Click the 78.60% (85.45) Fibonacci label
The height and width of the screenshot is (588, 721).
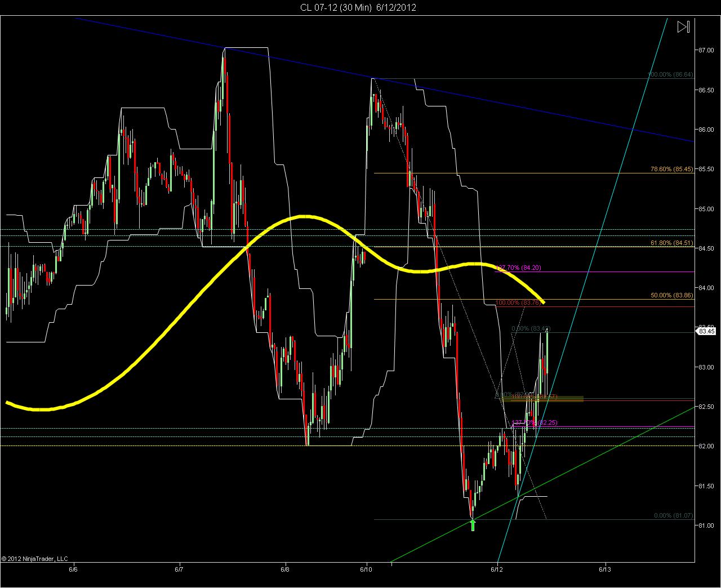[673, 169]
